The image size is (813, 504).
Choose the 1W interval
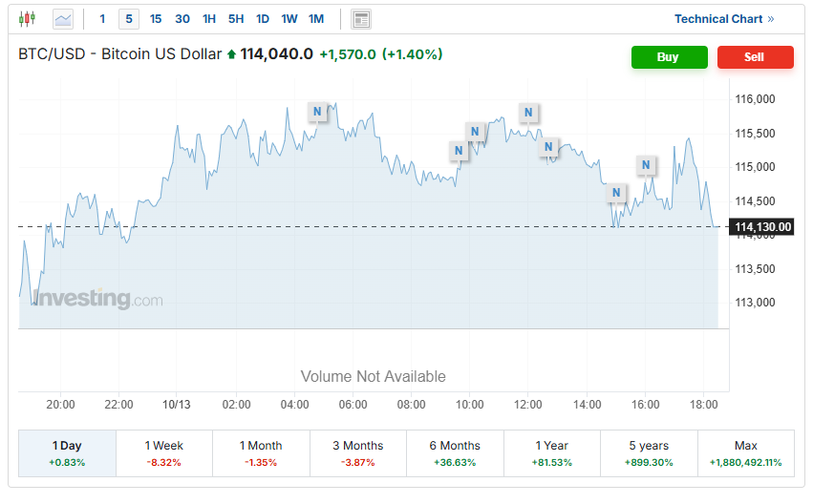point(289,19)
